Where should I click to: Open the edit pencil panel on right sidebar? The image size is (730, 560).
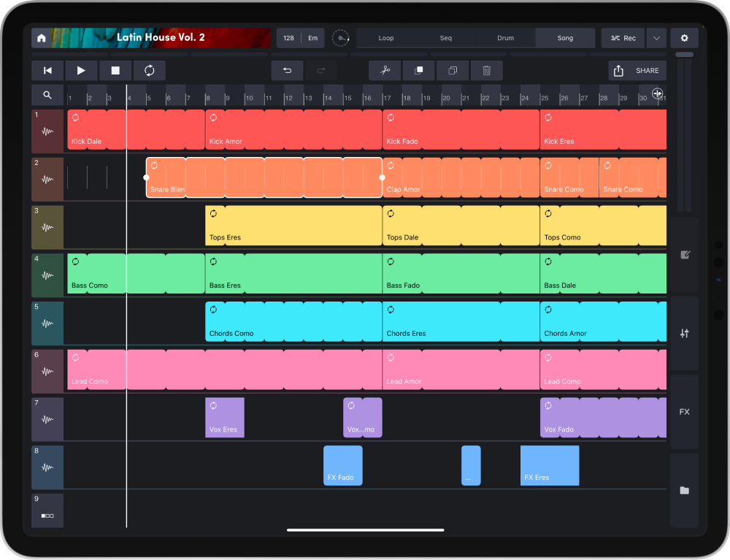684,255
